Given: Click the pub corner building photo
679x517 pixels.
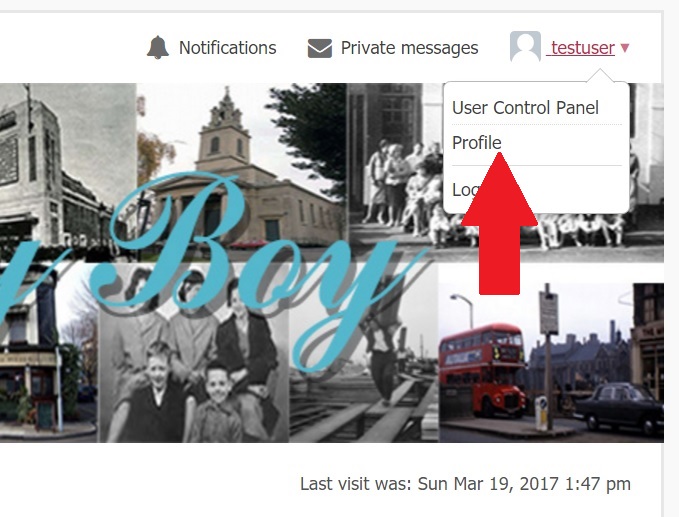Looking at the screenshot, I should 48,353.
